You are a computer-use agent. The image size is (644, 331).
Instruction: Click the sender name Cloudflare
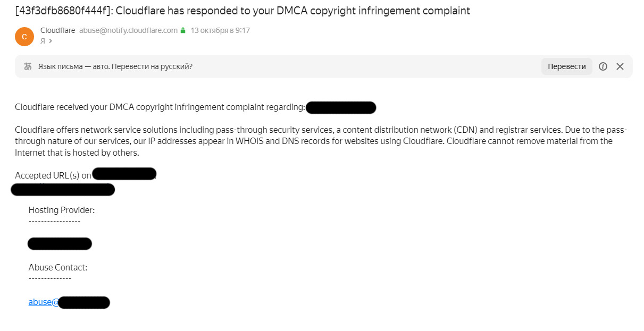pyautogui.click(x=57, y=30)
